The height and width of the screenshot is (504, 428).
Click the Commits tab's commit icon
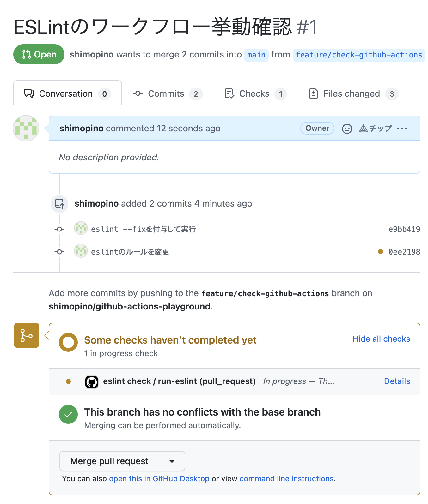(x=138, y=93)
